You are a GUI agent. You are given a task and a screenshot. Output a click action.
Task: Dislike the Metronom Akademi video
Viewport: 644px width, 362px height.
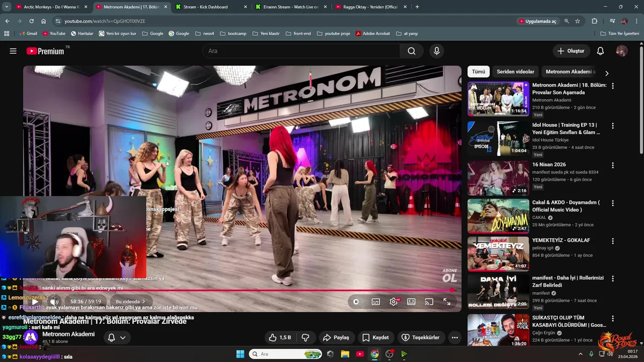coord(305,337)
